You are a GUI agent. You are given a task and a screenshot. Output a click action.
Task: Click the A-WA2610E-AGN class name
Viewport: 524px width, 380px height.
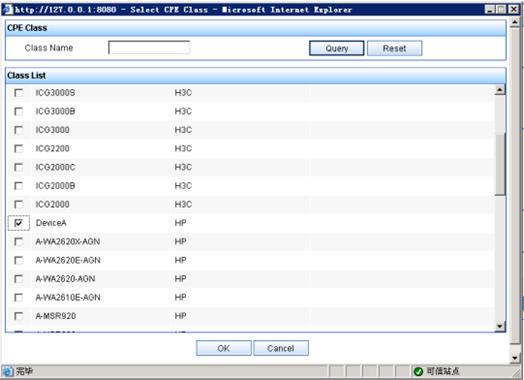point(68,297)
